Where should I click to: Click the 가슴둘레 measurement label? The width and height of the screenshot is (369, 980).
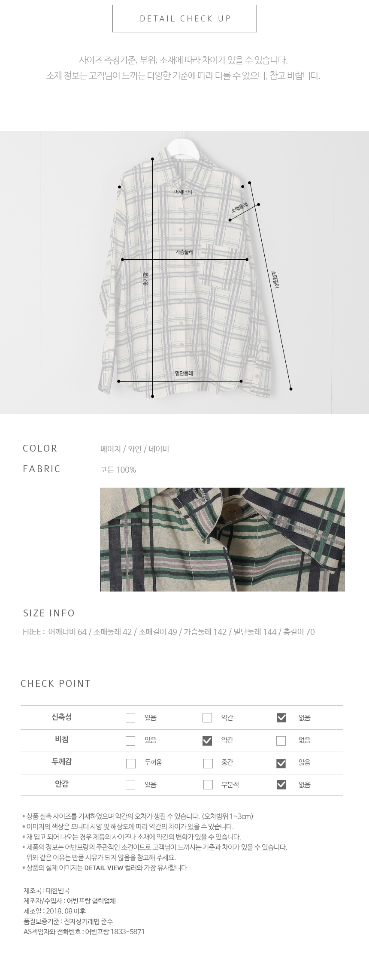(x=184, y=252)
